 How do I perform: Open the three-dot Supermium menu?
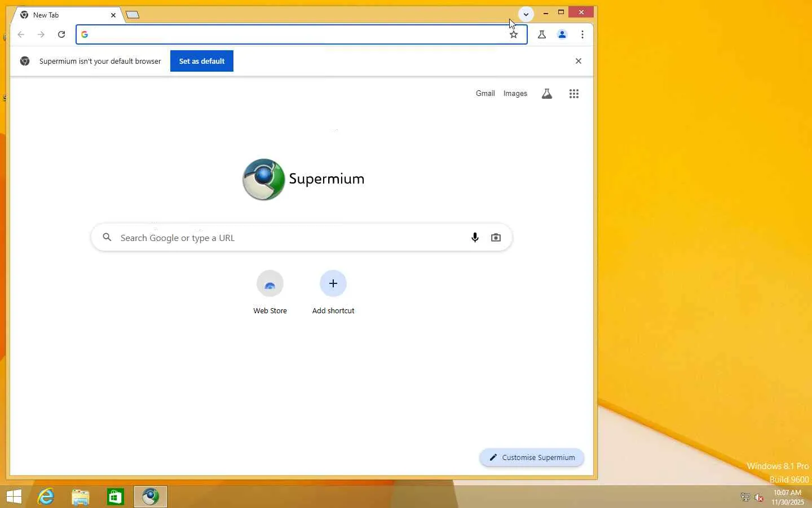tap(582, 34)
